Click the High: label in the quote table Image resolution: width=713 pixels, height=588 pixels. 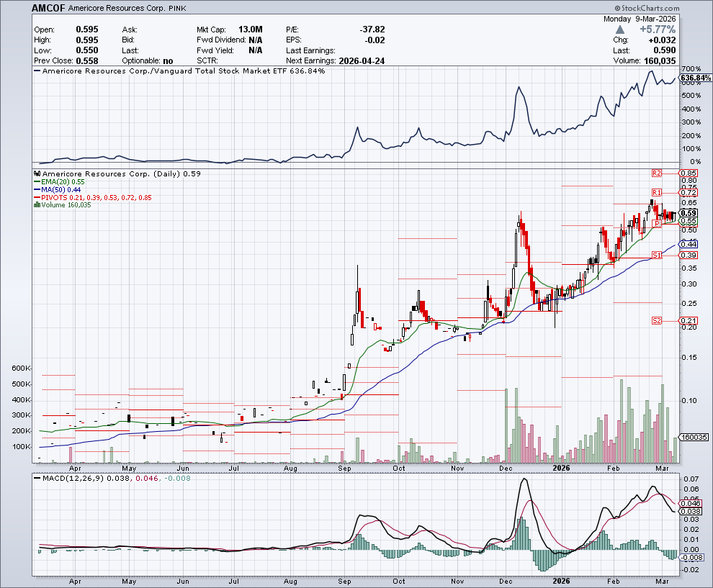pyautogui.click(x=42, y=40)
